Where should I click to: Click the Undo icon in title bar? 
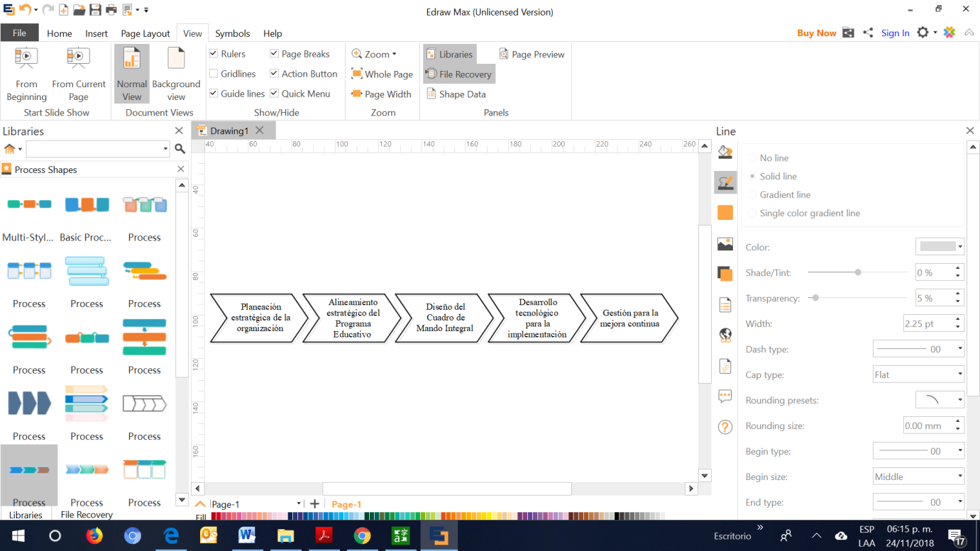[x=26, y=10]
